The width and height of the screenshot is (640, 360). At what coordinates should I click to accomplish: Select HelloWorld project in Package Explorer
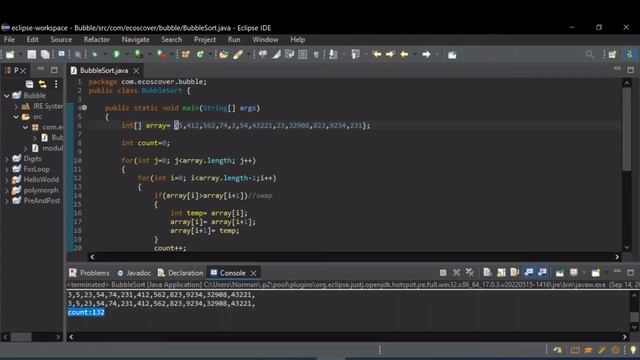[x=41, y=180]
